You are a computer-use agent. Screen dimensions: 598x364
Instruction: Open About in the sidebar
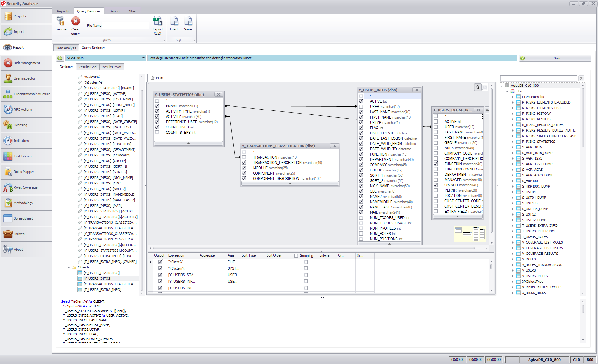tap(26, 250)
